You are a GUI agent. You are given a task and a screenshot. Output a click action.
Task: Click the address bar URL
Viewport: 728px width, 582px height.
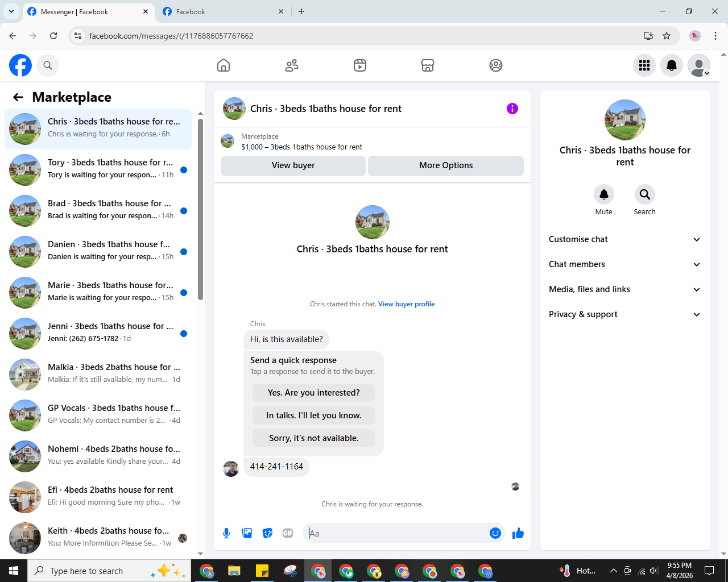click(x=171, y=36)
